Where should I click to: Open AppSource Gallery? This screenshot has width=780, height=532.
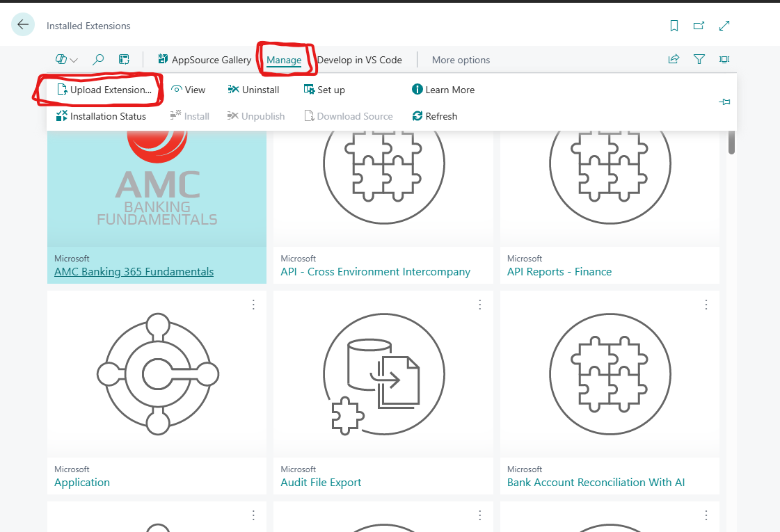point(205,60)
